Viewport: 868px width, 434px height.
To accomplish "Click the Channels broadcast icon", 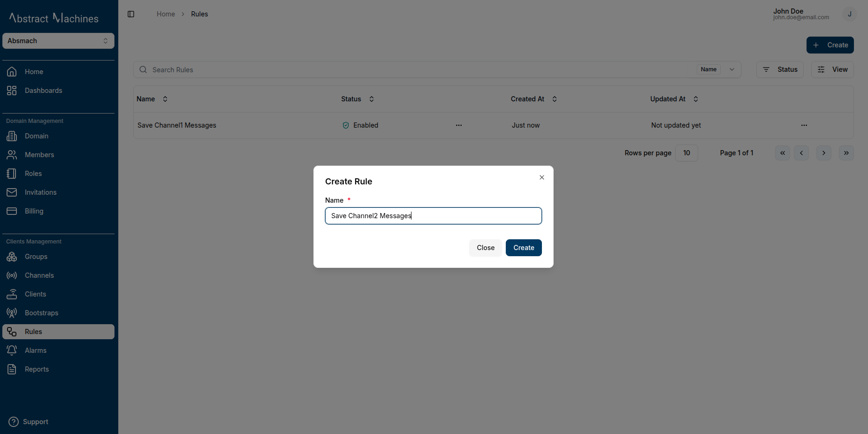I will click(x=12, y=275).
